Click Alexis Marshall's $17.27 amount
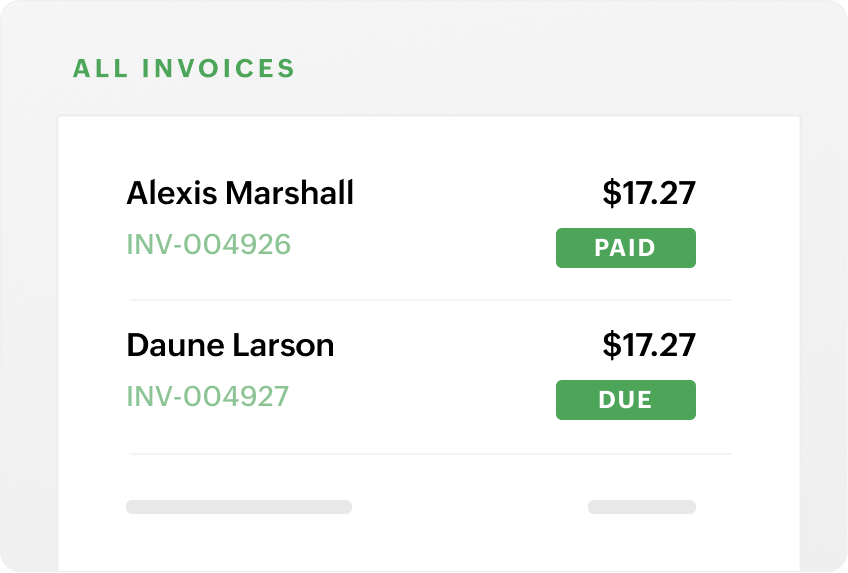 click(x=649, y=193)
